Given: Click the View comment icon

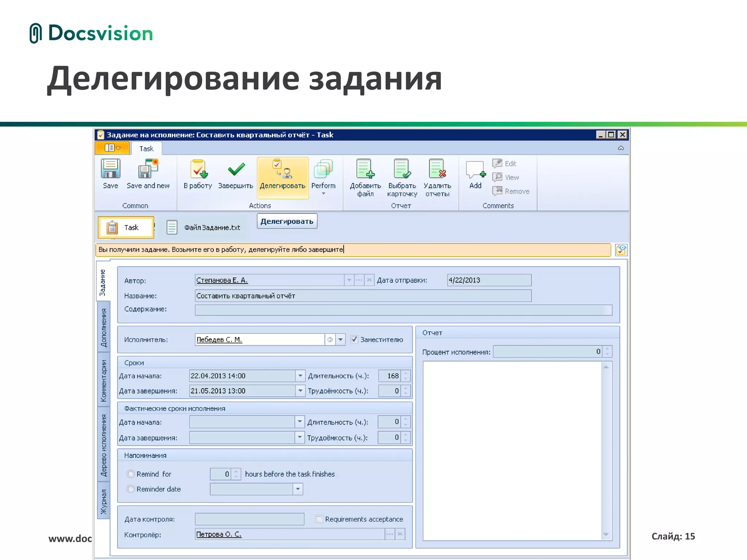Looking at the screenshot, I should click(497, 177).
